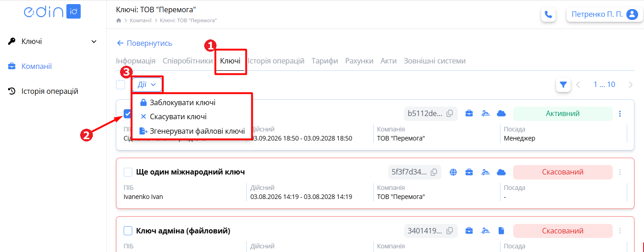Click signature icon on 3401419... key row
This screenshot has width=644, height=252.
485,231
